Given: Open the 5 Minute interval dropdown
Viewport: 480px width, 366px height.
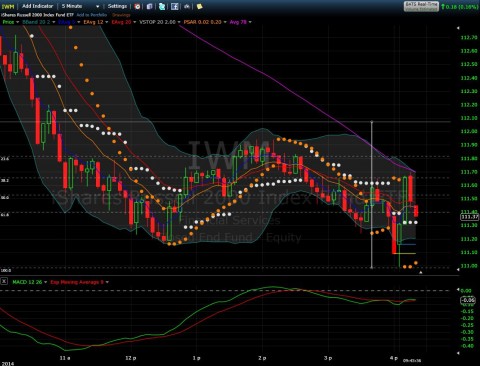Looking at the screenshot, I should coord(80,6).
